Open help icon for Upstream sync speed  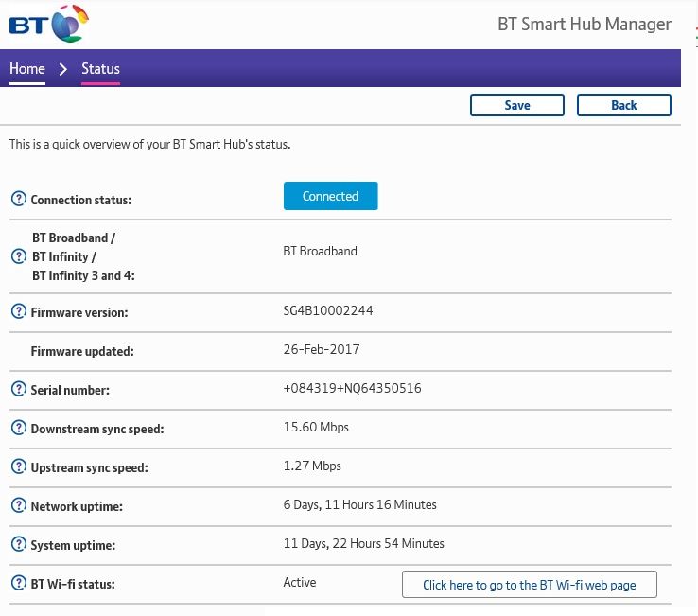pos(19,466)
